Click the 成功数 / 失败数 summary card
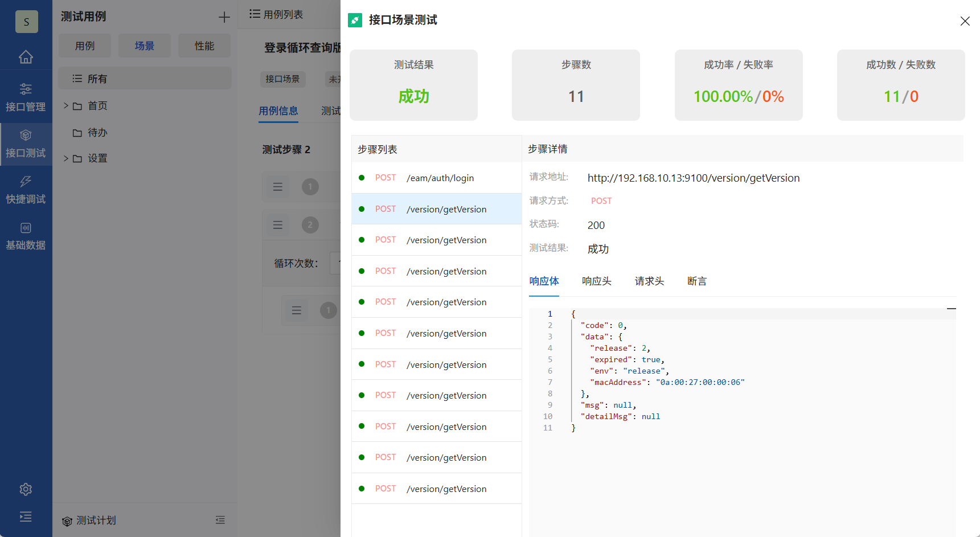980x537 pixels. [x=901, y=85]
